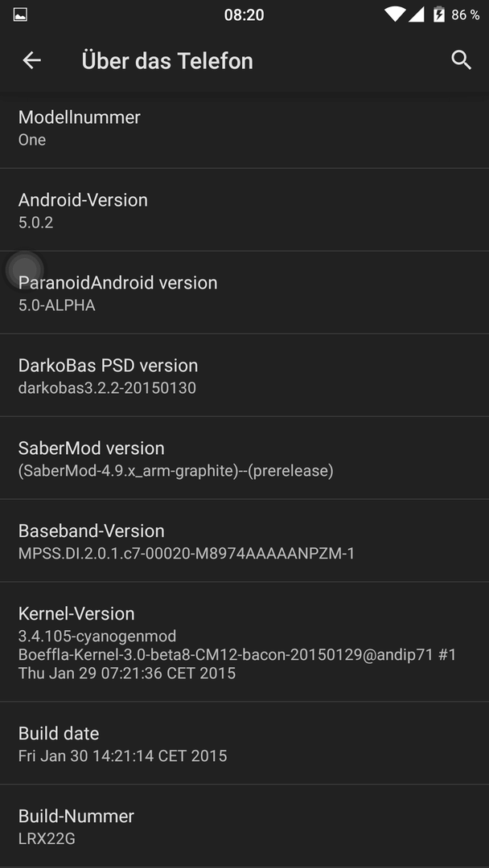Open DarkoBas PSD version entry
Screen dimensions: 489x868
pyautogui.click(x=244, y=375)
